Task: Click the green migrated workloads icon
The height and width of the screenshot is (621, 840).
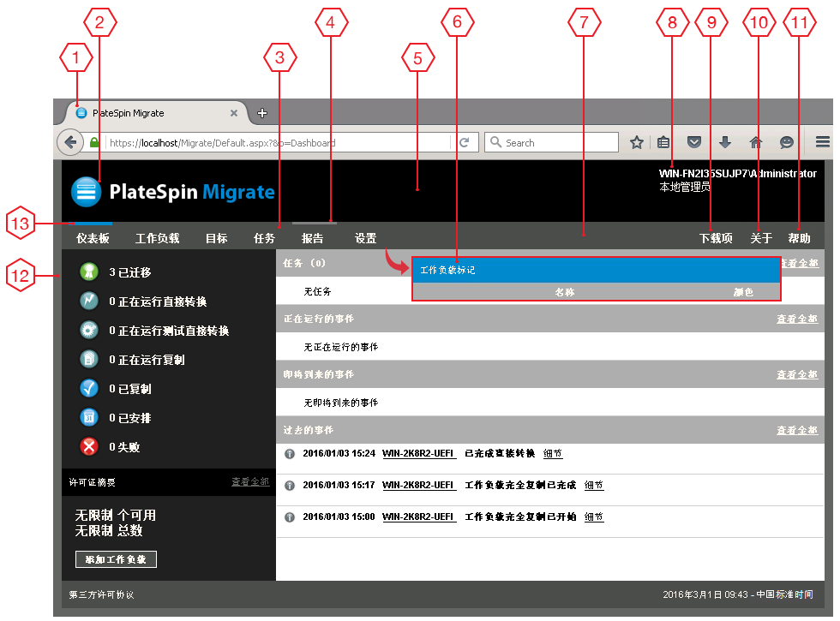Action: point(89,272)
